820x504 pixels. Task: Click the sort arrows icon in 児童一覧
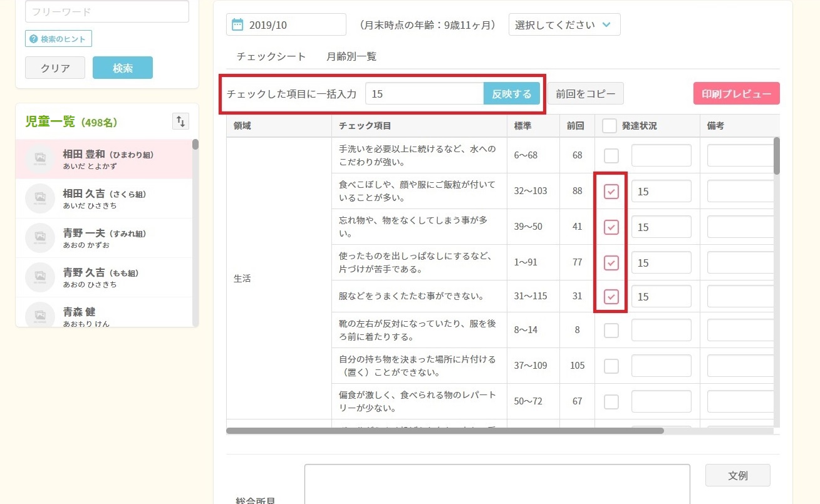[180, 121]
